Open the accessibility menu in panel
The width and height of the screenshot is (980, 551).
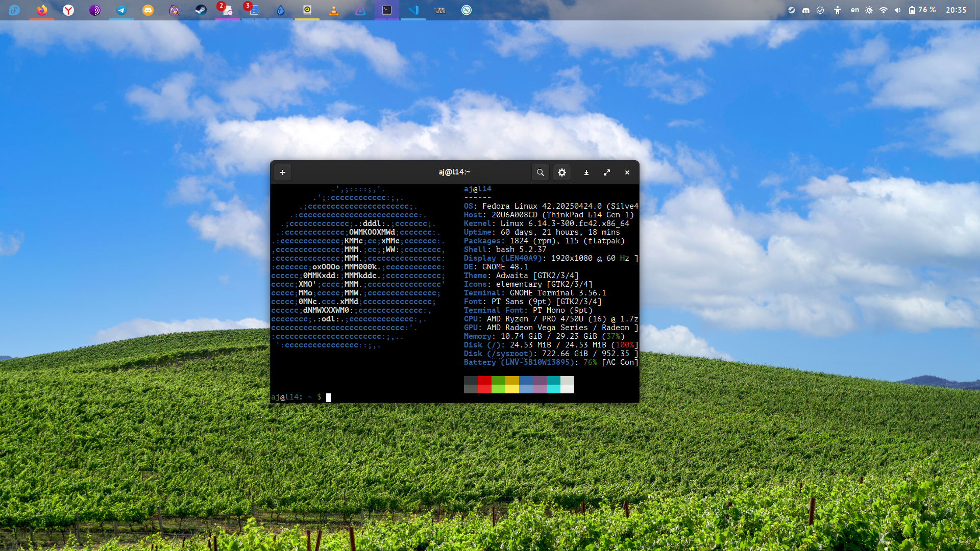(838, 10)
